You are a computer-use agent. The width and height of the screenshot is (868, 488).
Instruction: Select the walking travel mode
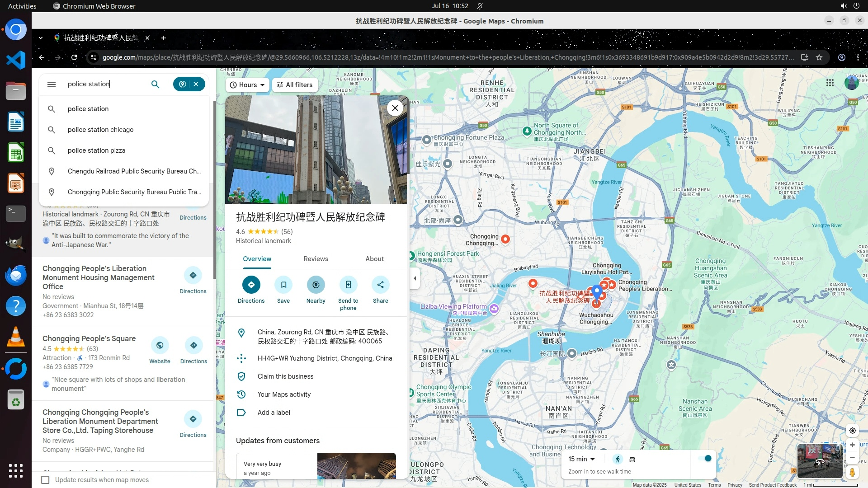pos(618,459)
